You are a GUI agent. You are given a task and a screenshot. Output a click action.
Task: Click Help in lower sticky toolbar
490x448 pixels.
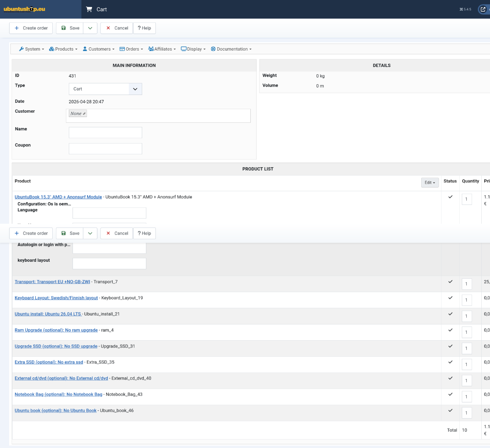144,233
